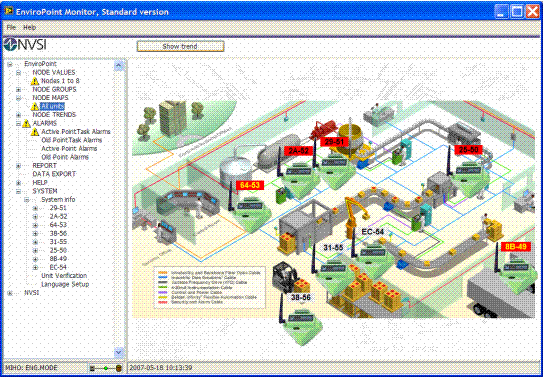Click the 2A-52 red node label
The height and width of the screenshot is (377, 544).
click(x=298, y=151)
